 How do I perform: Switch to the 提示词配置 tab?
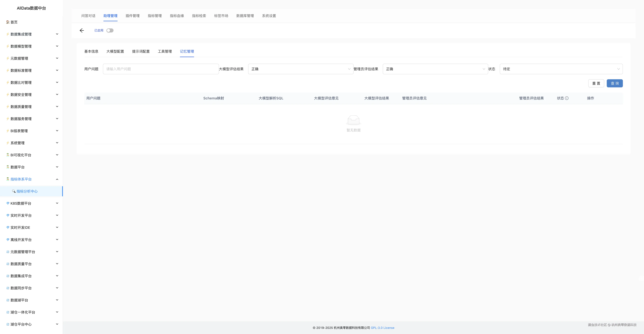click(x=141, y=51)
